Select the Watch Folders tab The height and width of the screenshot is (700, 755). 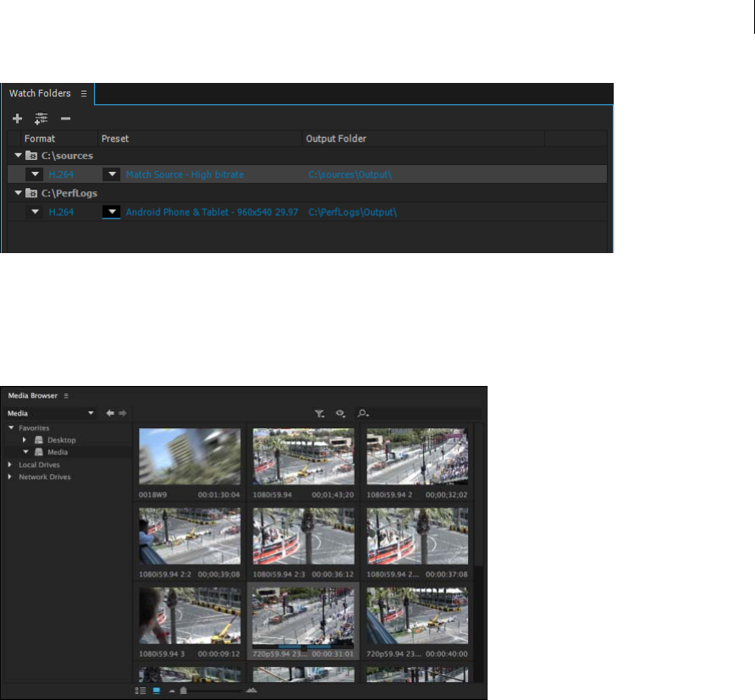[x=40, y=93]
